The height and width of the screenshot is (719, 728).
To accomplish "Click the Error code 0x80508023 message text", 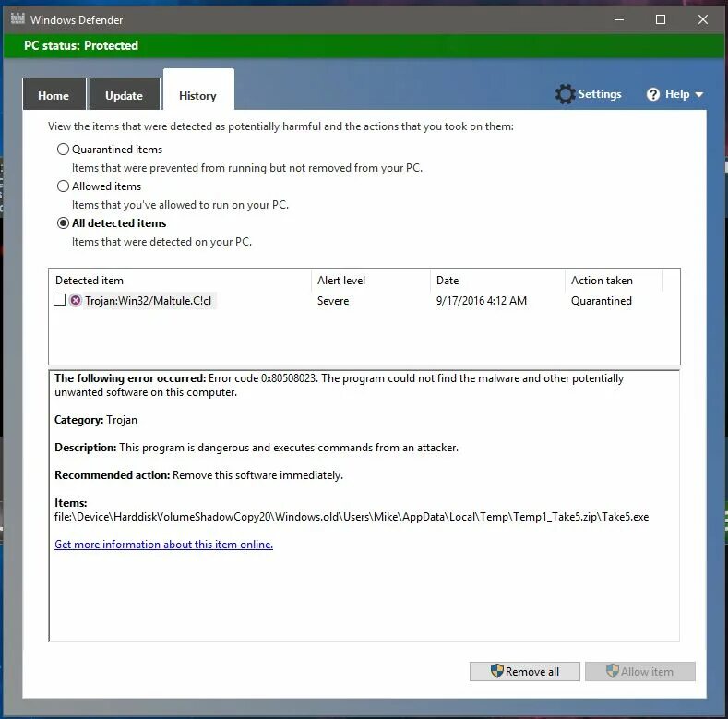I will pyautogui.click(x=339, y=385).
